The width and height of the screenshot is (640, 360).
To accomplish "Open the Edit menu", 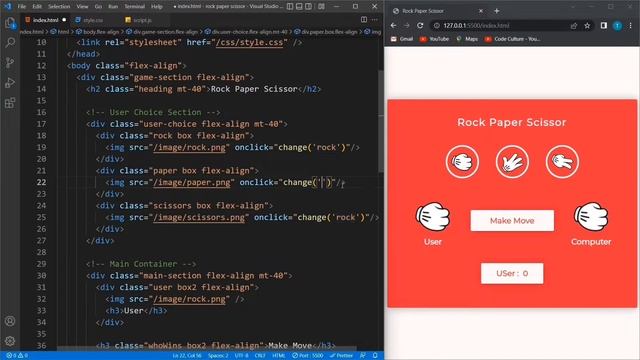I will point(37,7).
